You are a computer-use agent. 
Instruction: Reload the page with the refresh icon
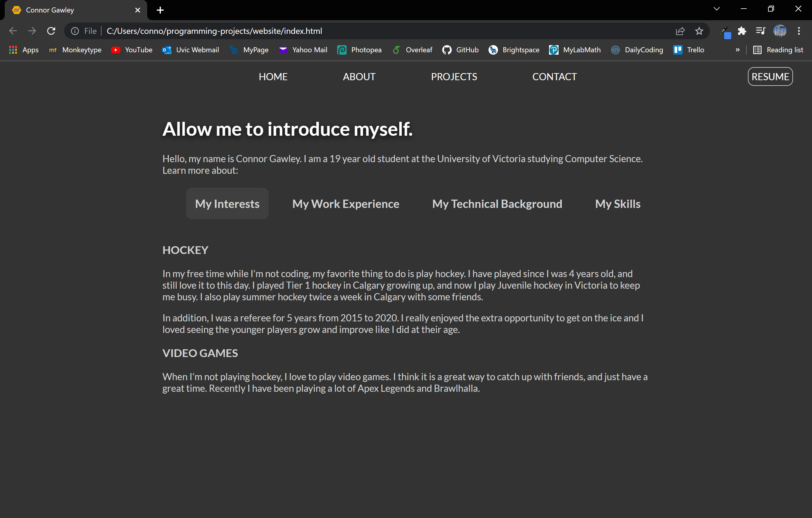pos(51,31)
